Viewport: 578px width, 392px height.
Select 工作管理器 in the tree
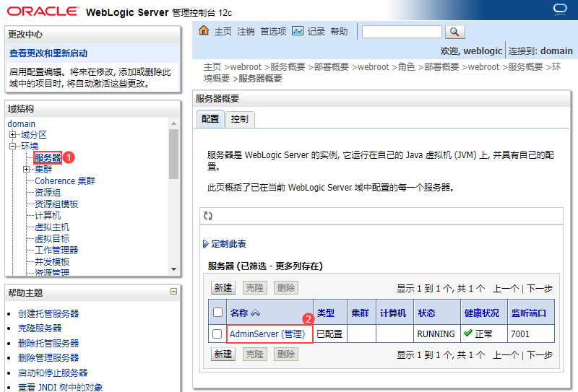point(56,251)
